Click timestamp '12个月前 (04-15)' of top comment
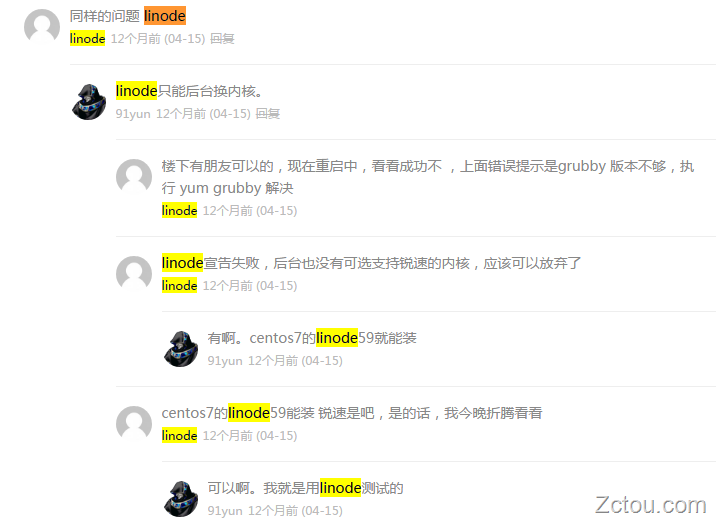 pos(158,39)
